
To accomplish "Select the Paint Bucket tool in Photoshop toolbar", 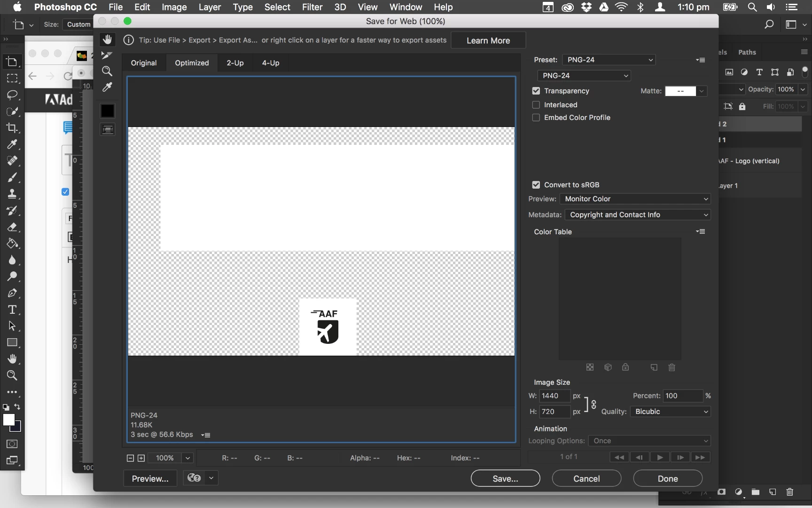I will point(12,244).
